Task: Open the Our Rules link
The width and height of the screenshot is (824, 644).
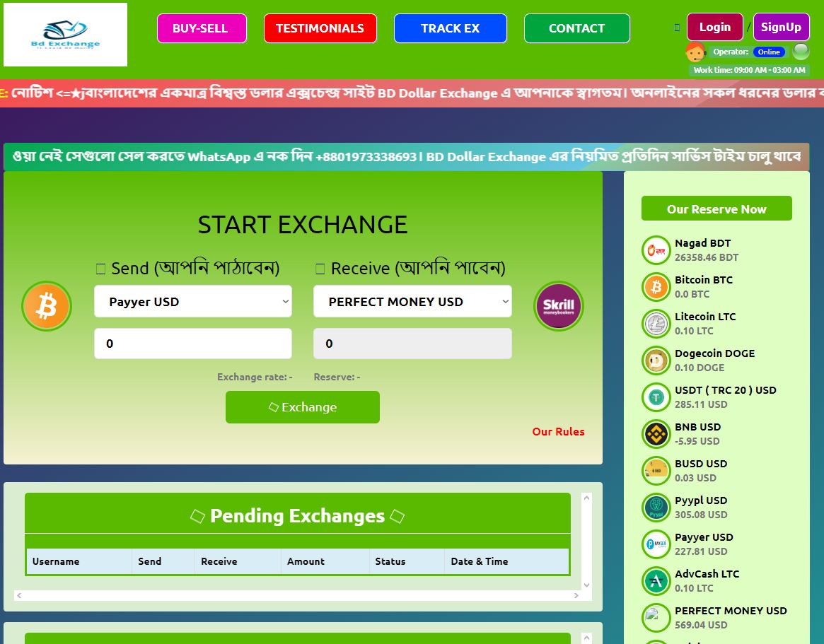Action: [558, 432]
